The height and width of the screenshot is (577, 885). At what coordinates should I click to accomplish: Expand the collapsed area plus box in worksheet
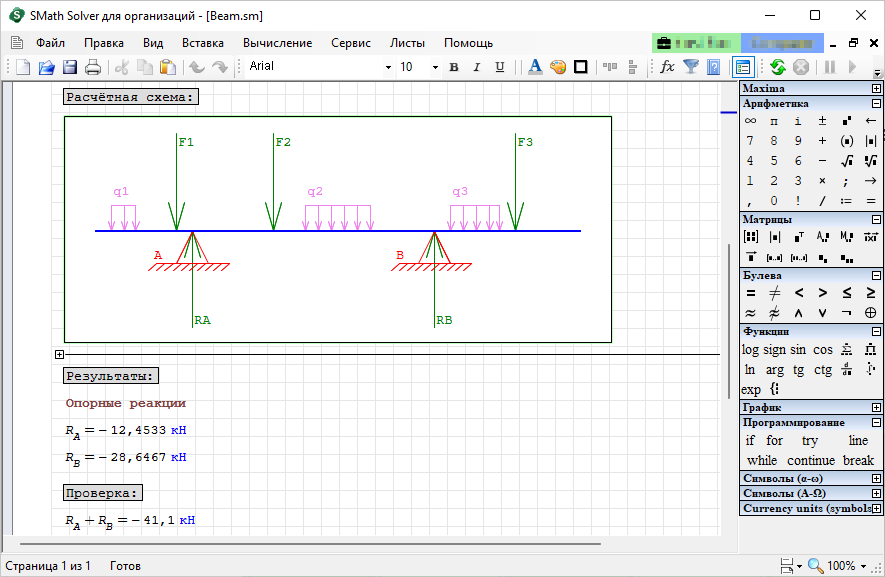60,355
